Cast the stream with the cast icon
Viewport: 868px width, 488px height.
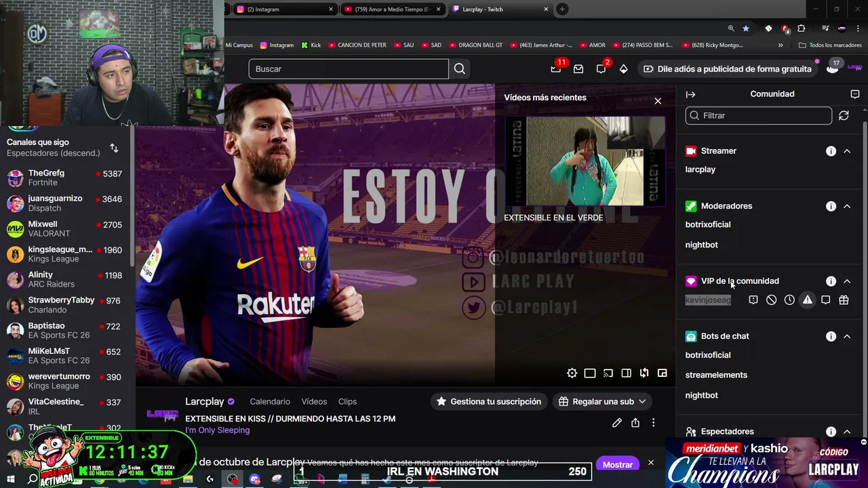pyautogui.click(x=608, y=373)
